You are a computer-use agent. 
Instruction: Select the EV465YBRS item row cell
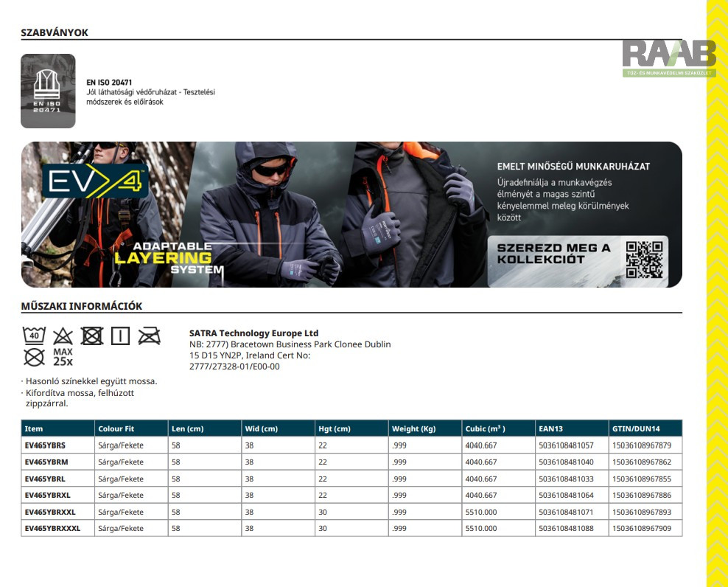coord(45,445)
